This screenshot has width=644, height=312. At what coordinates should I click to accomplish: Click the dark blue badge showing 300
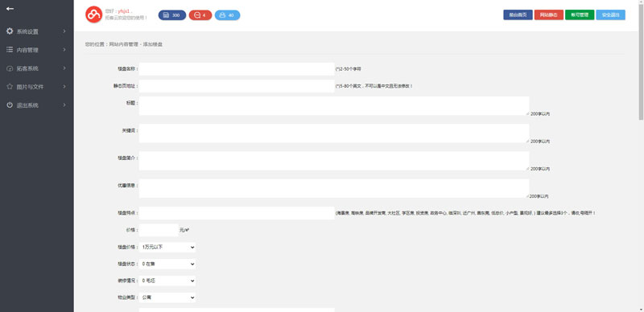coord(172,15)
